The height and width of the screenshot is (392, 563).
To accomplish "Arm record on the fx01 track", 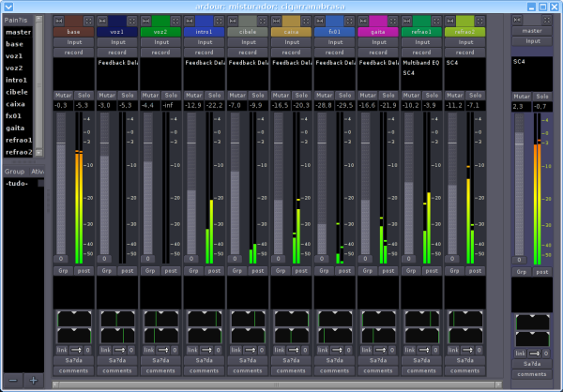I will pos(335,53).
